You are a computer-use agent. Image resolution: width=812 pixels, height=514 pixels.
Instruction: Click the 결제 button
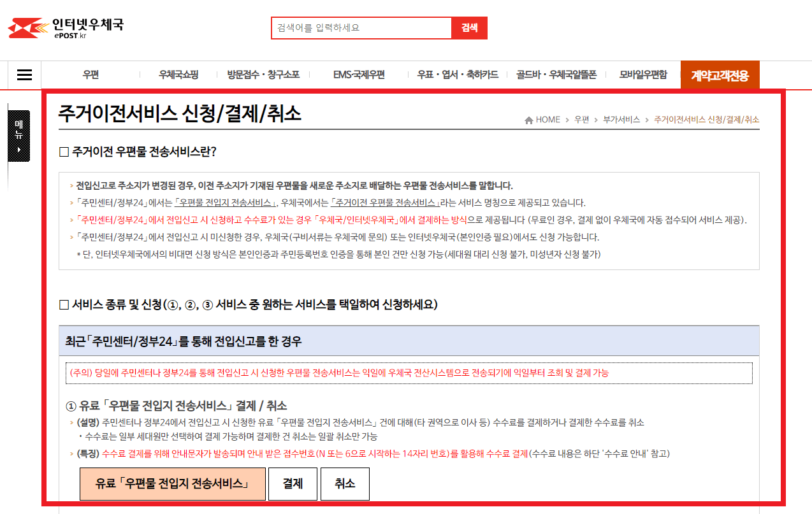tap(293, 483)
